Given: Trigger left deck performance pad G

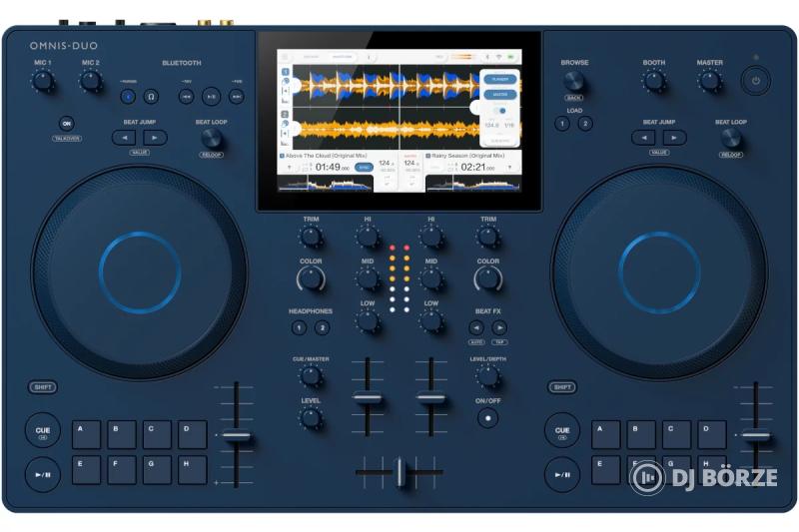Looking at the screenshot, I should pyautogui.click(x=157, y=470).
